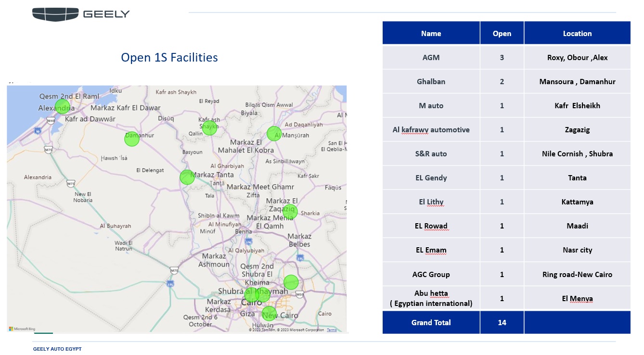
Task: Select the "M auto" name cell
Action: pos(431,105)
